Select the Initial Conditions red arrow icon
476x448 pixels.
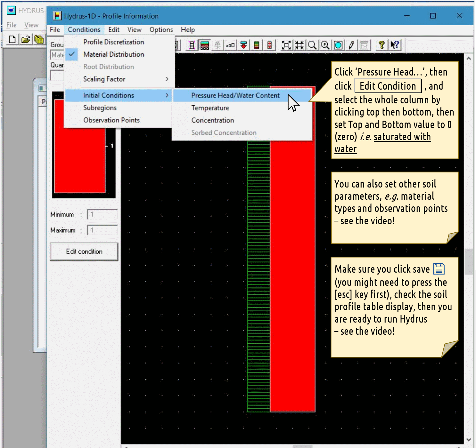click(x=243, y=45)
